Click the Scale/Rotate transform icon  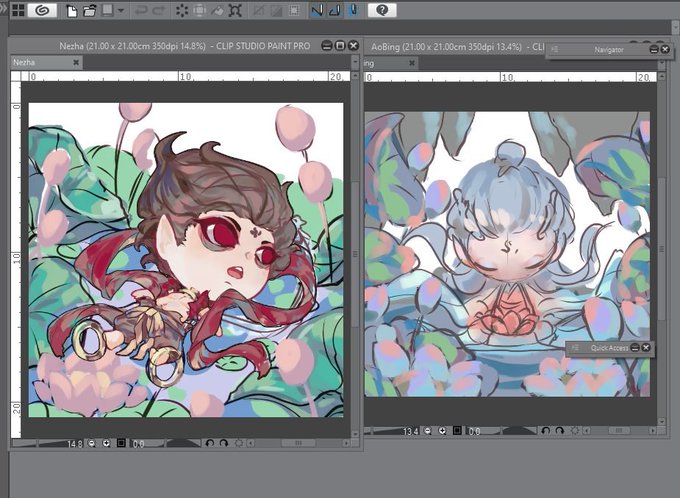click(235, 11)
